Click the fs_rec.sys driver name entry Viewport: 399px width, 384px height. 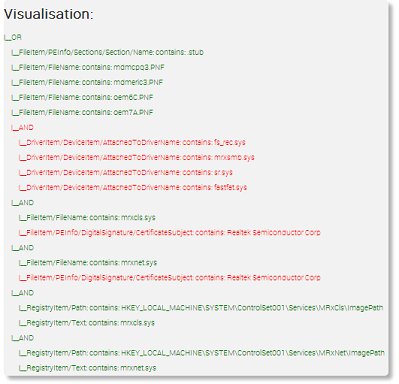pyautogui.click(x=132, y=142)
